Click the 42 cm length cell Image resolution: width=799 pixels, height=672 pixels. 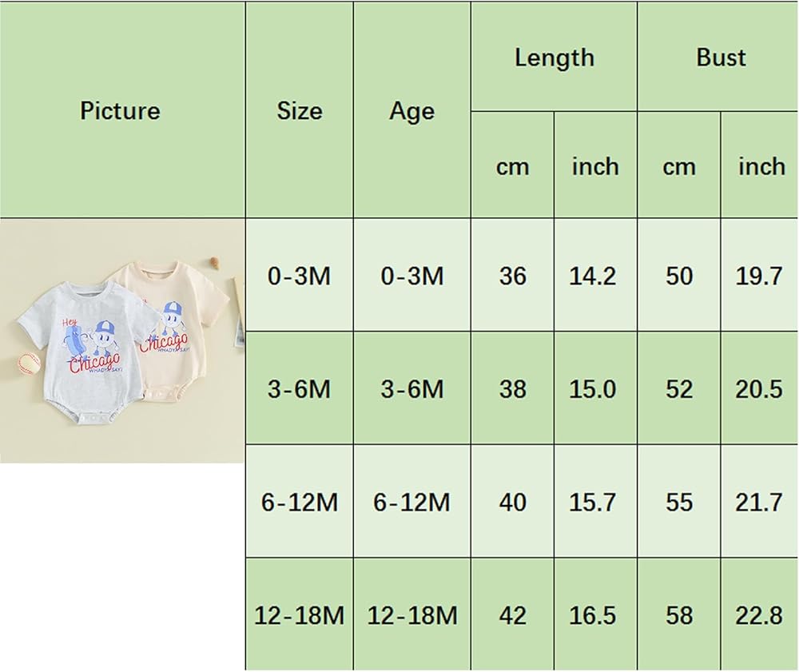click(x=512, y=615)
